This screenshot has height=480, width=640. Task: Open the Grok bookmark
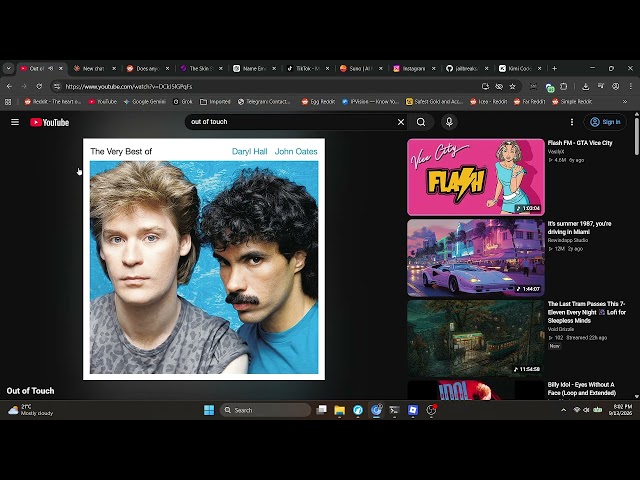click(x=182, y=102)
